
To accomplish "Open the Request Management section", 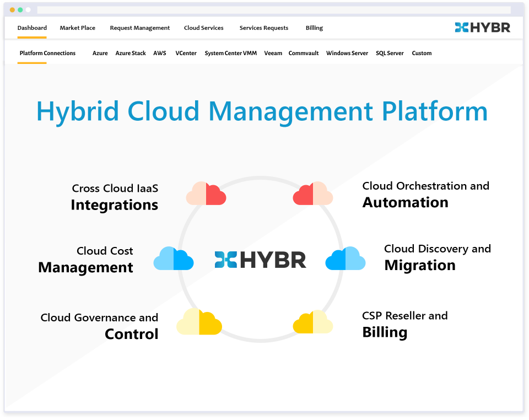I will (140, 28).
